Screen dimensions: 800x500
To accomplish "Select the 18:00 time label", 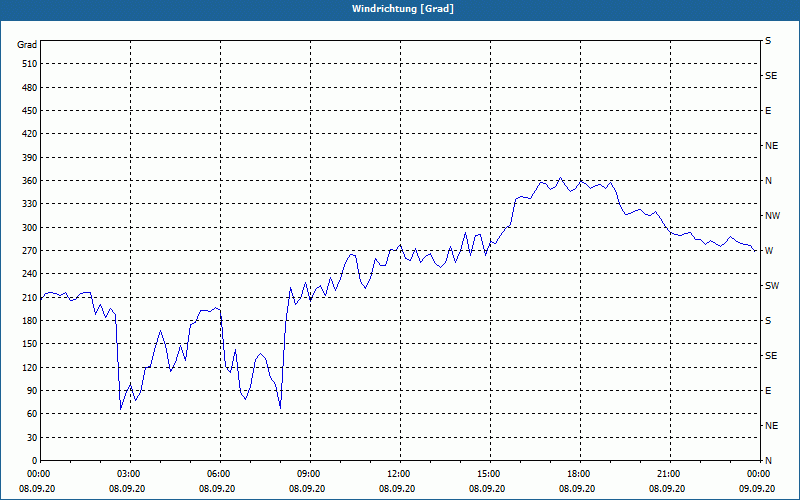I will 580,474.
